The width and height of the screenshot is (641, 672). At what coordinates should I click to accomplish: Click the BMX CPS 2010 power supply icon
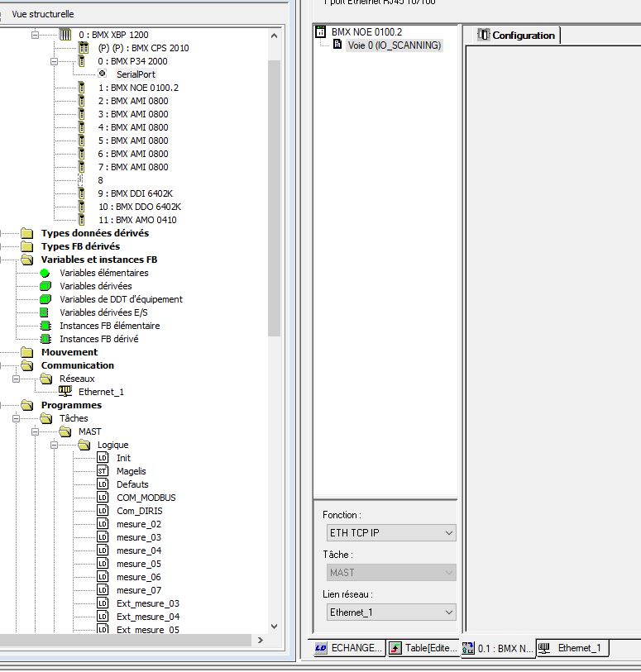pyautogui.click(x=83, y=48)
